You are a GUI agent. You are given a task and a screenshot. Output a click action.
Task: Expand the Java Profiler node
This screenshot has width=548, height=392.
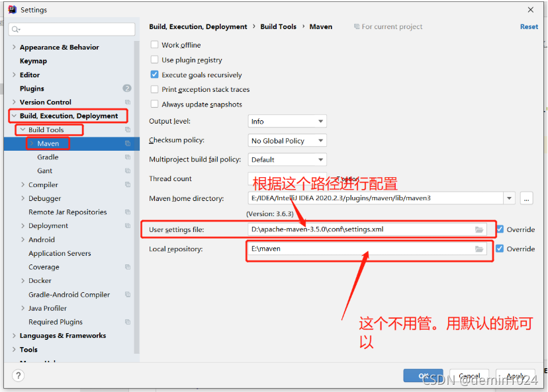click(x=23, y=308)
